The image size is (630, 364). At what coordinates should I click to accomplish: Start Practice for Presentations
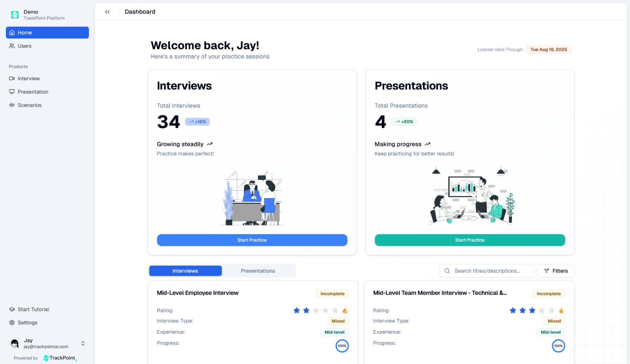[x=470, y=240]
